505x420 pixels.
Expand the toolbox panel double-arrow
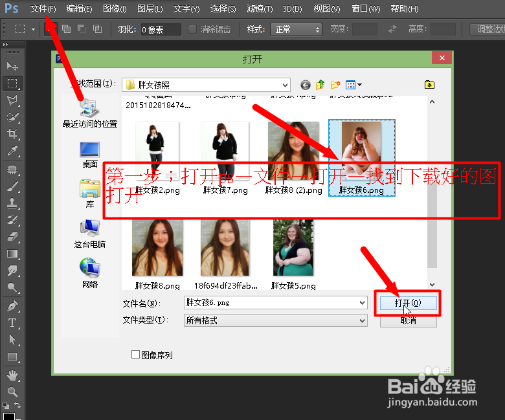(5, 45)
